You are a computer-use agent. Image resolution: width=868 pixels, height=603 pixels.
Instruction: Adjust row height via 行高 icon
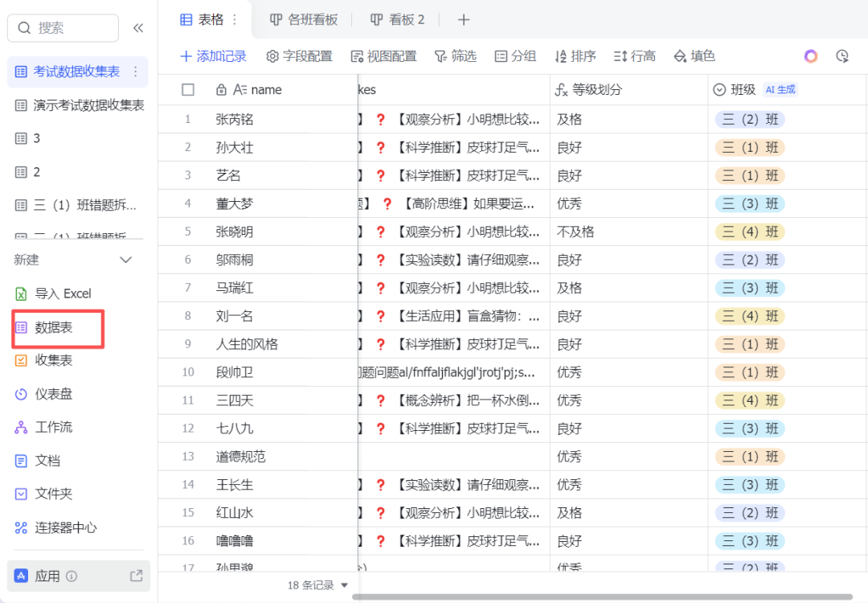[x=635, y=56]
